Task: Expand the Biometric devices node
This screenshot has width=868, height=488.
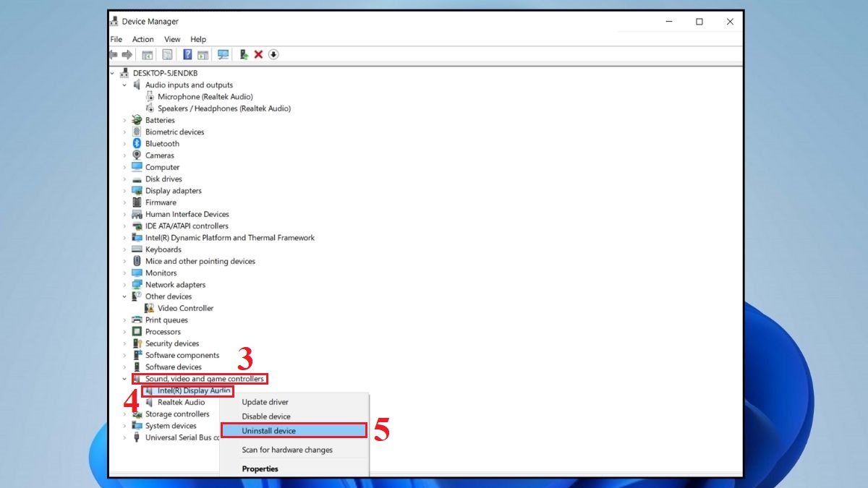Action: point(124,132)
